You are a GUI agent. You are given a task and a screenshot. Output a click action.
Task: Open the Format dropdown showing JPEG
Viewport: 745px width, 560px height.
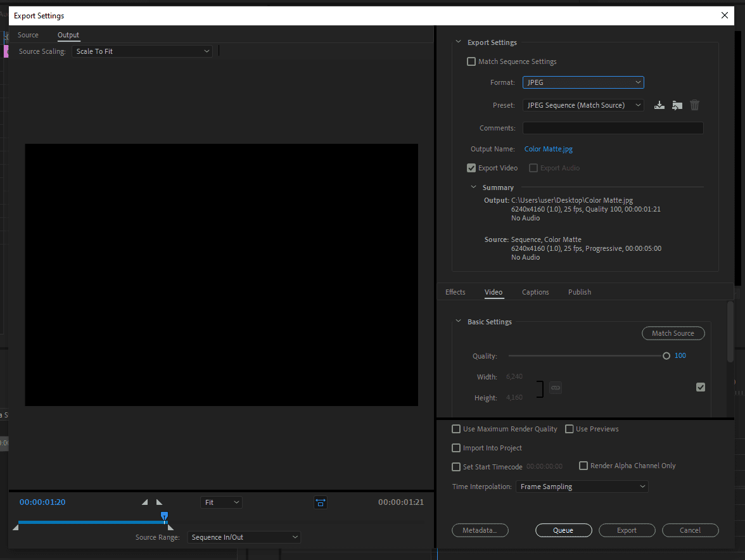tap(583, 82)
